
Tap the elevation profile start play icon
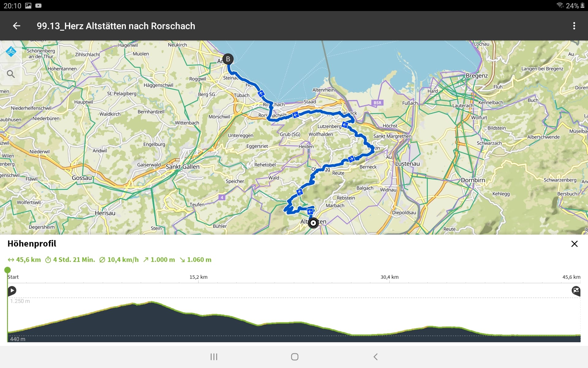[12, 290]
